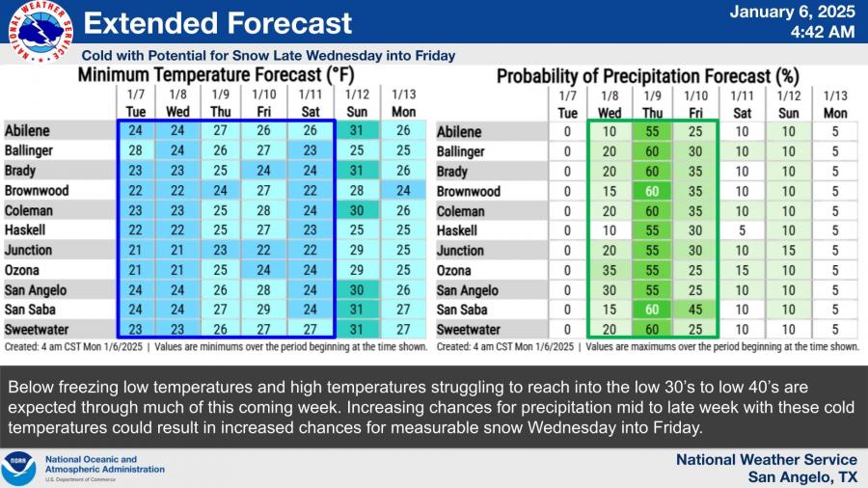Click Haskell's Saturday 5% precipitation cell
Viewport: 868px width, 488px height.
point(744,230)
